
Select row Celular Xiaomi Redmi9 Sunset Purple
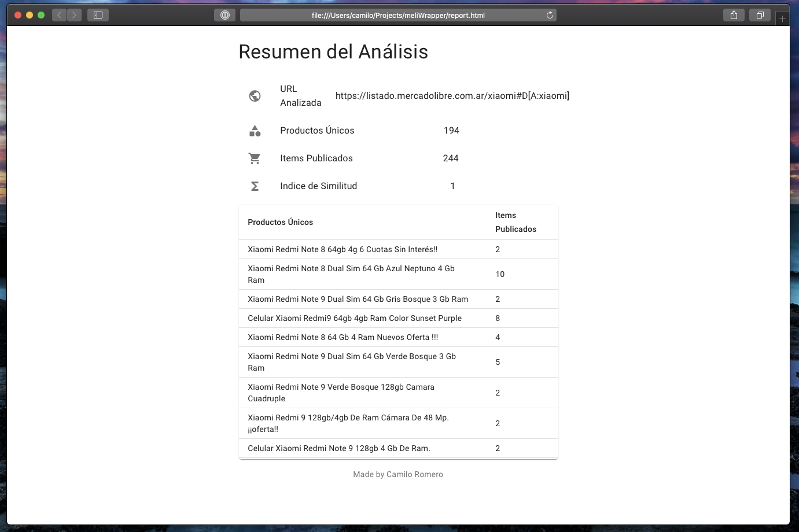398,318
